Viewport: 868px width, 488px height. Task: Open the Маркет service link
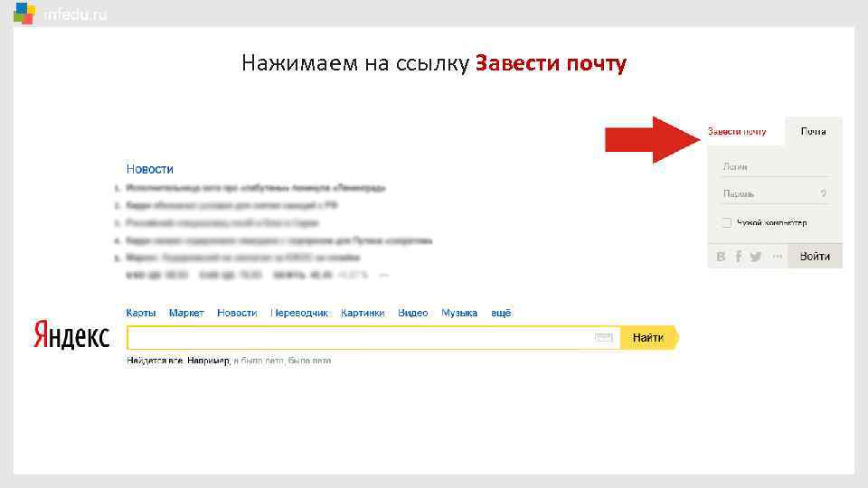[186, 313]
